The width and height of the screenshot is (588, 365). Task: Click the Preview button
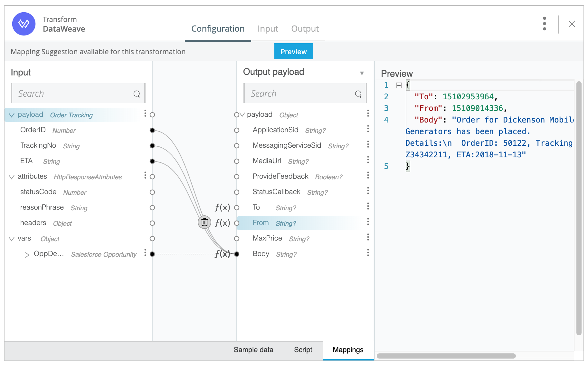(293, 51)
